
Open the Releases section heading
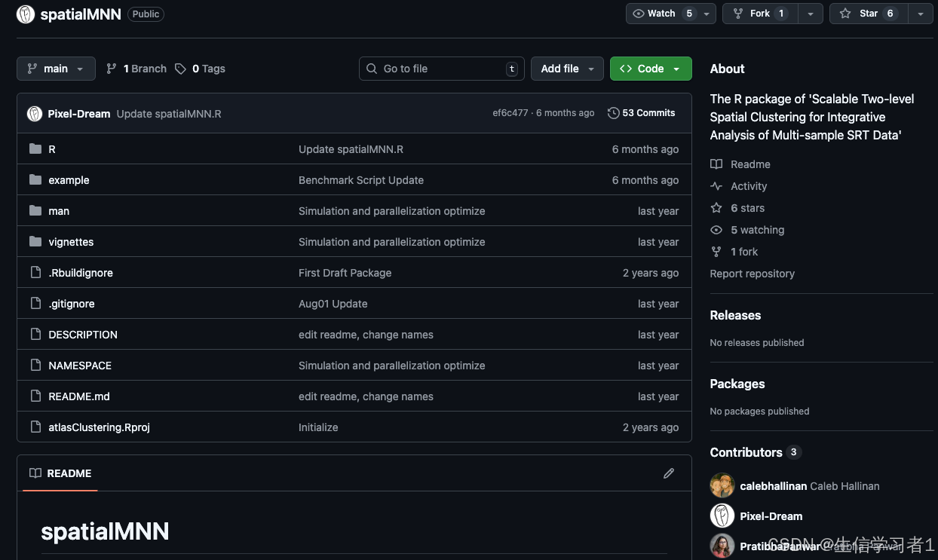point(735,315)
